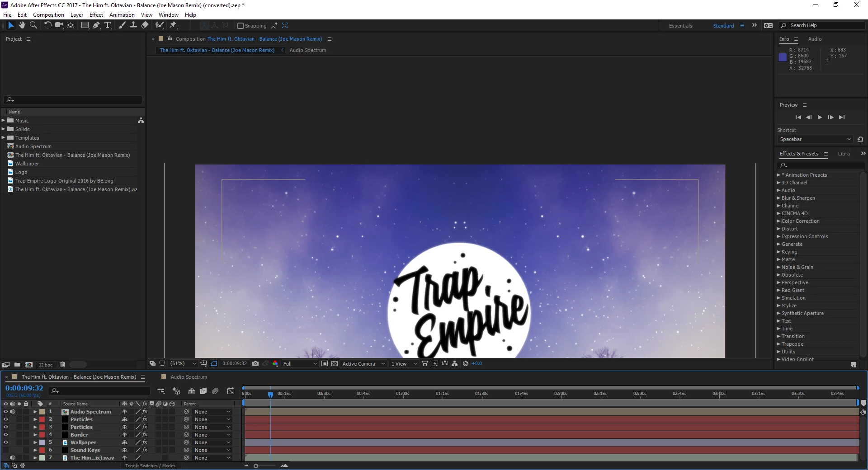Viewport: 868px width, 470px height.
Task: Expand Audio Spectrum layer properties
Action: point(35,412)
